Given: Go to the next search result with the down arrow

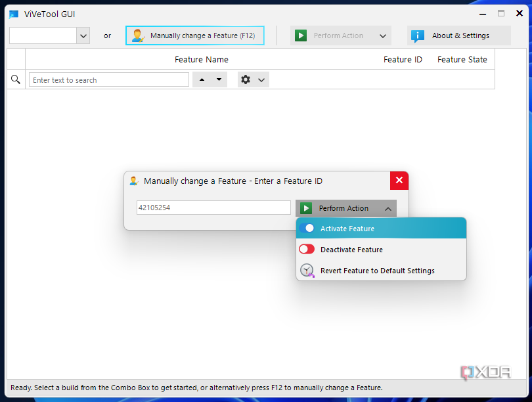Looking at the screenshot, I should tap(219, 79).
